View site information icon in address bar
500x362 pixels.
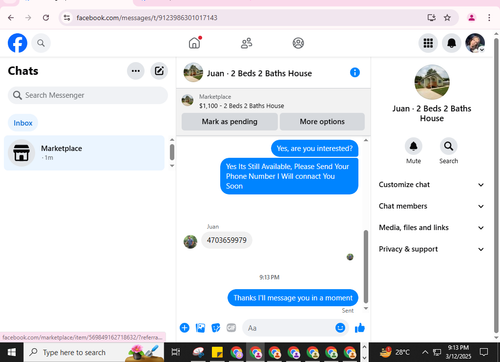coord(67,18)
